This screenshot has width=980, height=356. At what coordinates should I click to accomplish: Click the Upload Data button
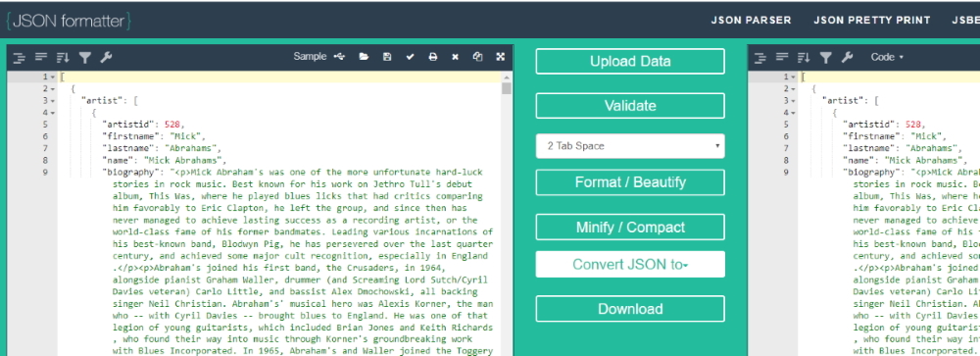click(x=630, y=62)
